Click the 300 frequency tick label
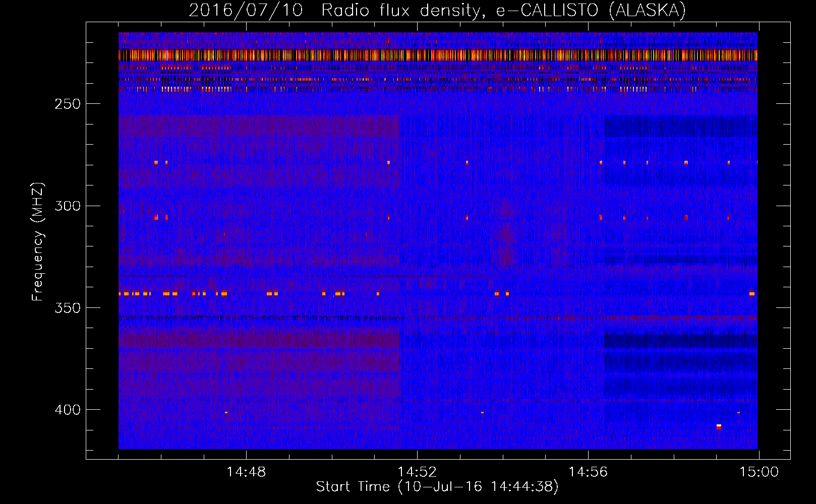 click(68, 206)
